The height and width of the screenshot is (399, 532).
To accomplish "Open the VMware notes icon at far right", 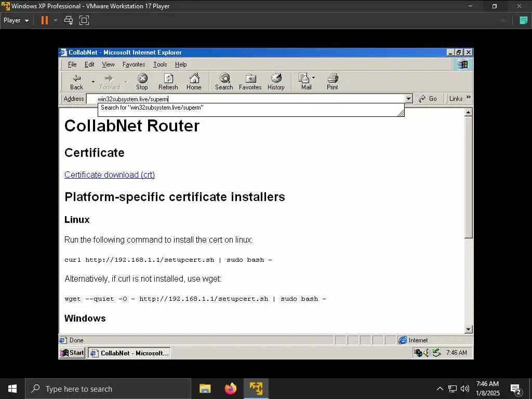I will pos(524,20).
